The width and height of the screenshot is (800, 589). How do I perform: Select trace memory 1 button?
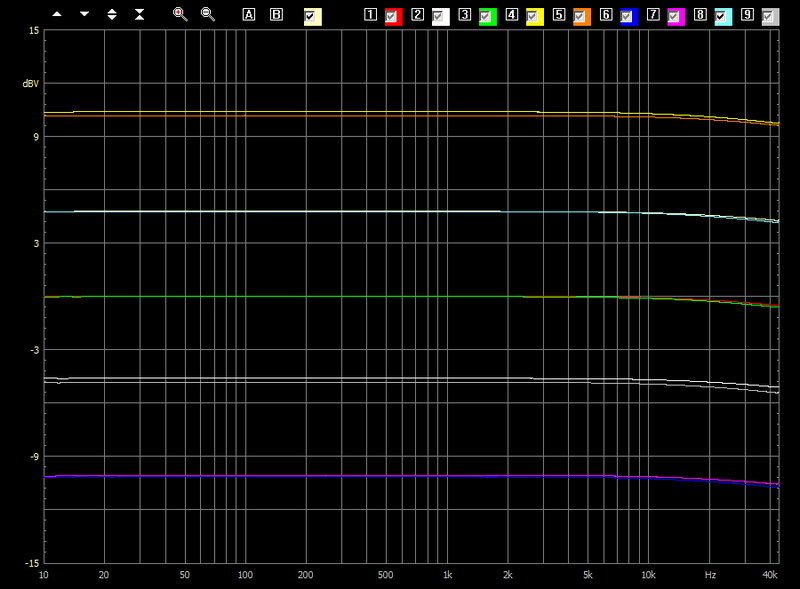click(370, 14)
